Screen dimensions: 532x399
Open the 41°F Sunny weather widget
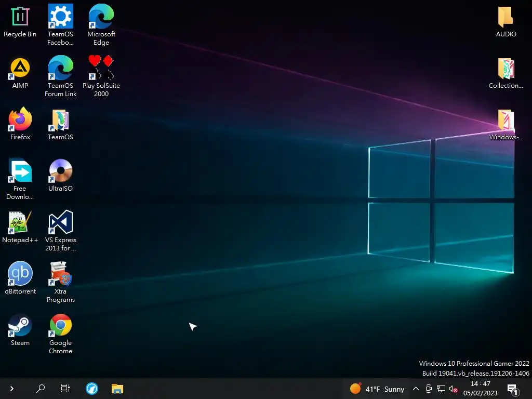(377, 389)
